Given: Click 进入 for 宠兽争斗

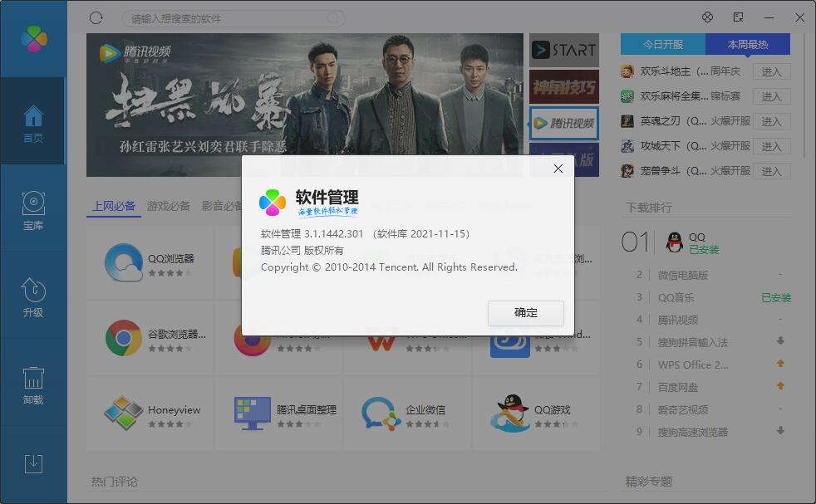Looking at the screenshot, I should (772, 172).
